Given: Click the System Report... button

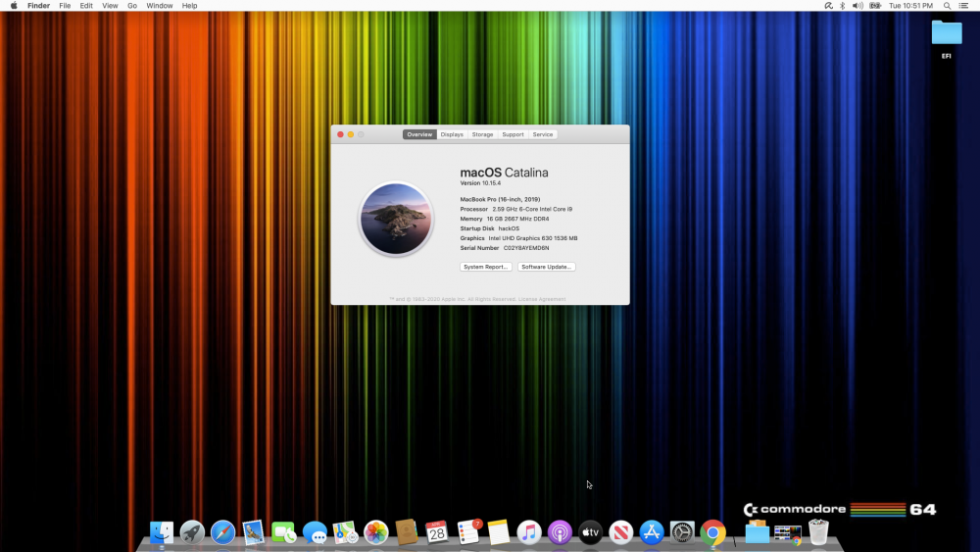Looking at the screenshot, I should [x=486, y=267].
